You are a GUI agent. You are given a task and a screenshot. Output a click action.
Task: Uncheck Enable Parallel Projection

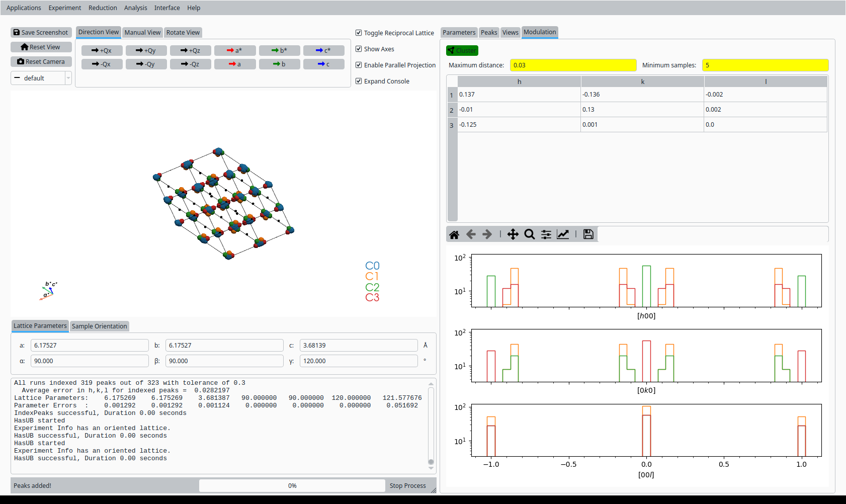tap(359, 65)
